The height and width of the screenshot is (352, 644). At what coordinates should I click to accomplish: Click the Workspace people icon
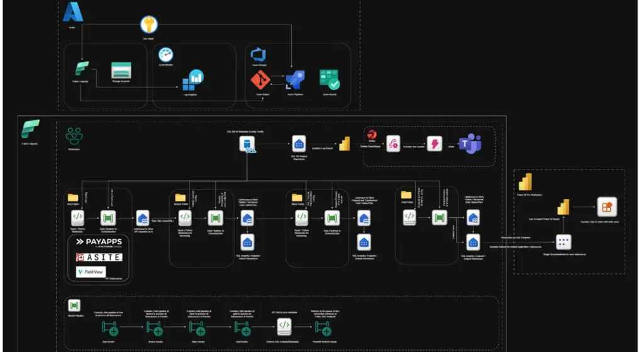pos(75,135)
